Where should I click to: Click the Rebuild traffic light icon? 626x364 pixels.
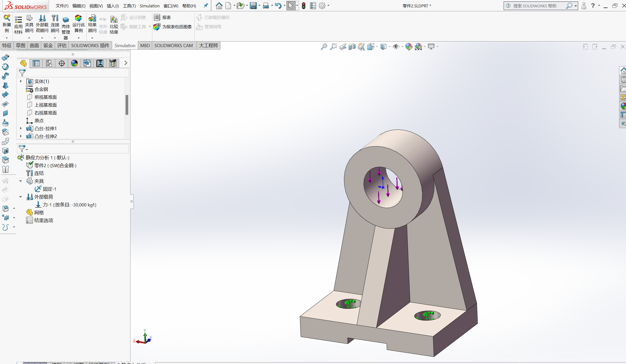(304, 6)
